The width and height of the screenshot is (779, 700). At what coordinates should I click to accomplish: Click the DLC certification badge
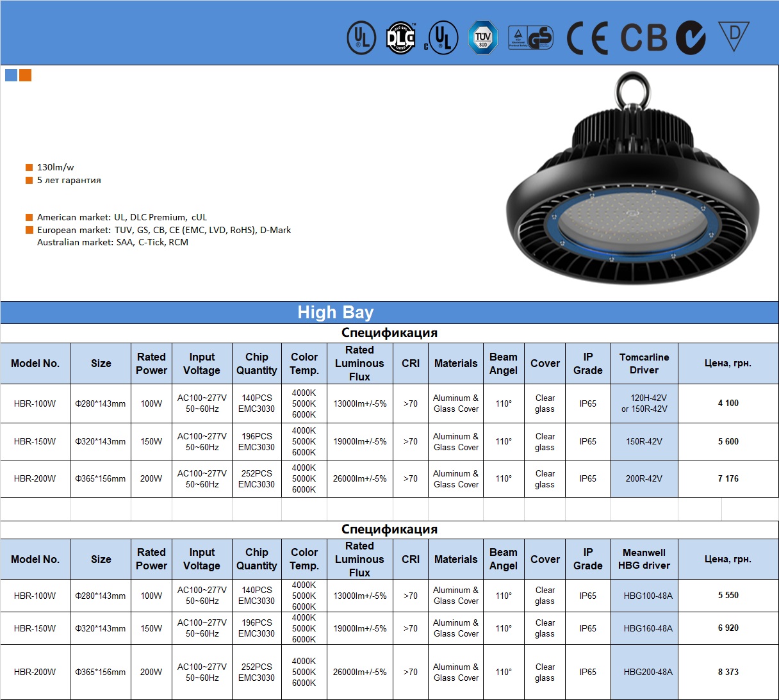point(401,38)
